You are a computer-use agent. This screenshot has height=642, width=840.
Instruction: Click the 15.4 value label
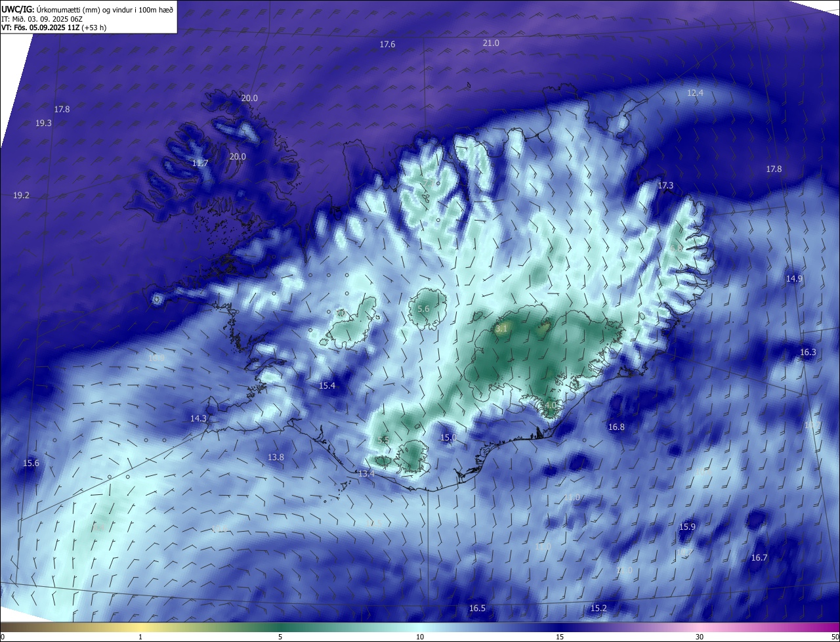[x=327, y=386]
